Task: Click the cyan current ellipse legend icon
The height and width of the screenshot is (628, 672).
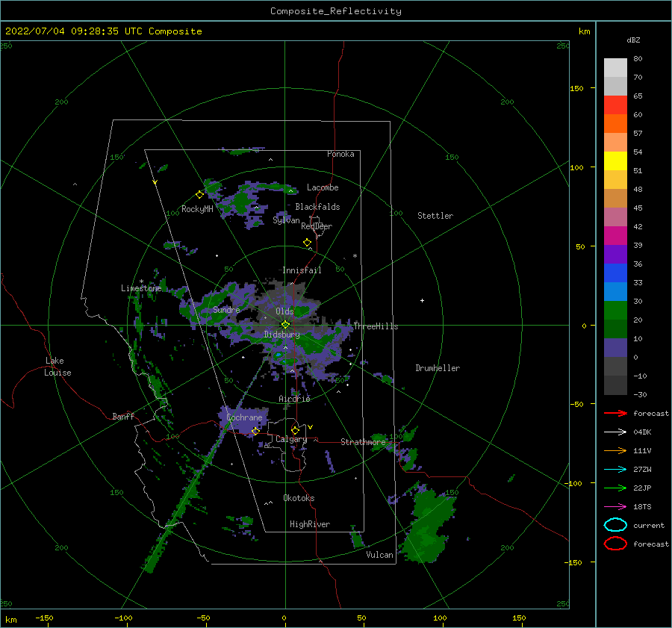Action: (x=615, y=525)
